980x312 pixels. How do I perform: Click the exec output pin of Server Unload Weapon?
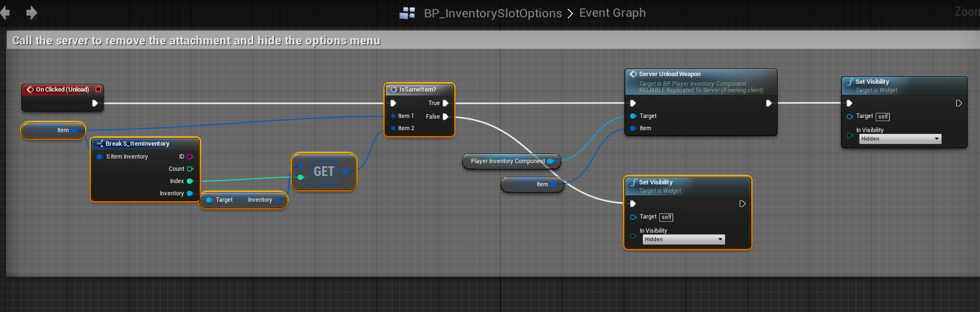click(x=769, y=103)
